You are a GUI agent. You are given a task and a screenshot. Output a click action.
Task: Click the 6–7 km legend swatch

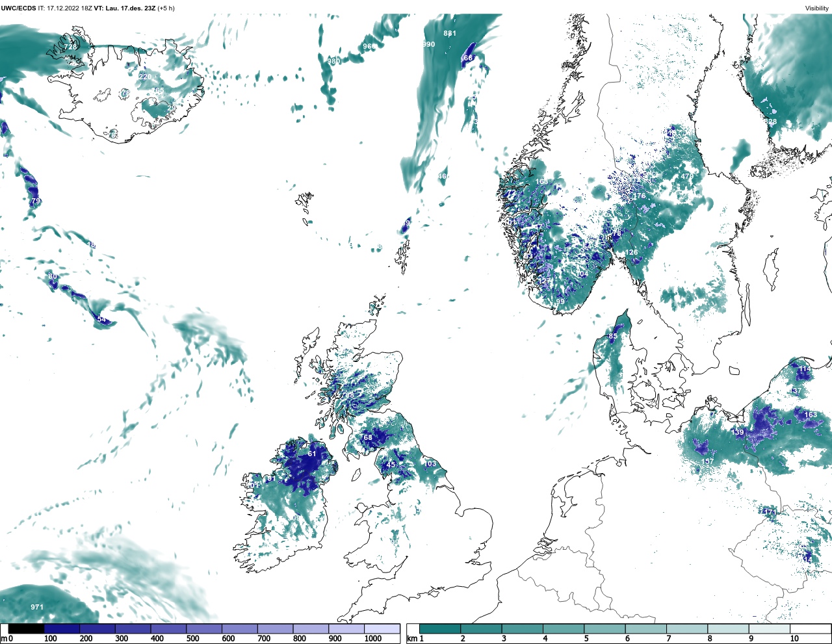tap(646, 628)
